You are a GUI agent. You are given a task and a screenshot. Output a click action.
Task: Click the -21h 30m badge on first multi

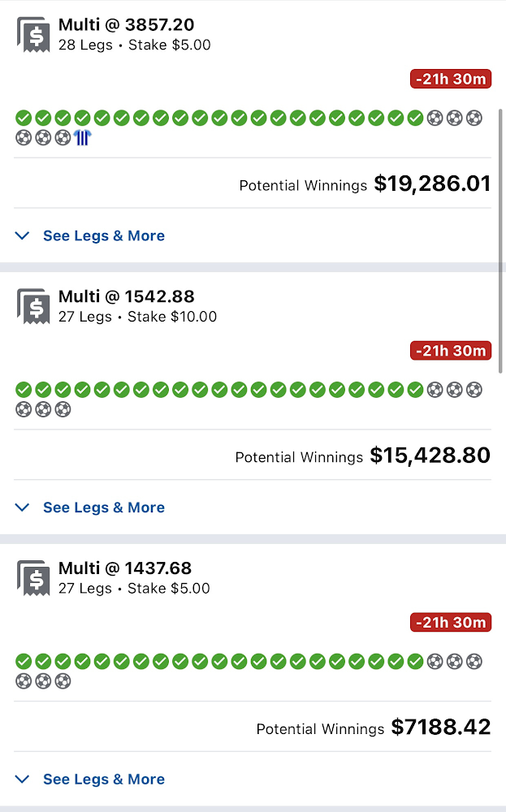tap(451, 80)
